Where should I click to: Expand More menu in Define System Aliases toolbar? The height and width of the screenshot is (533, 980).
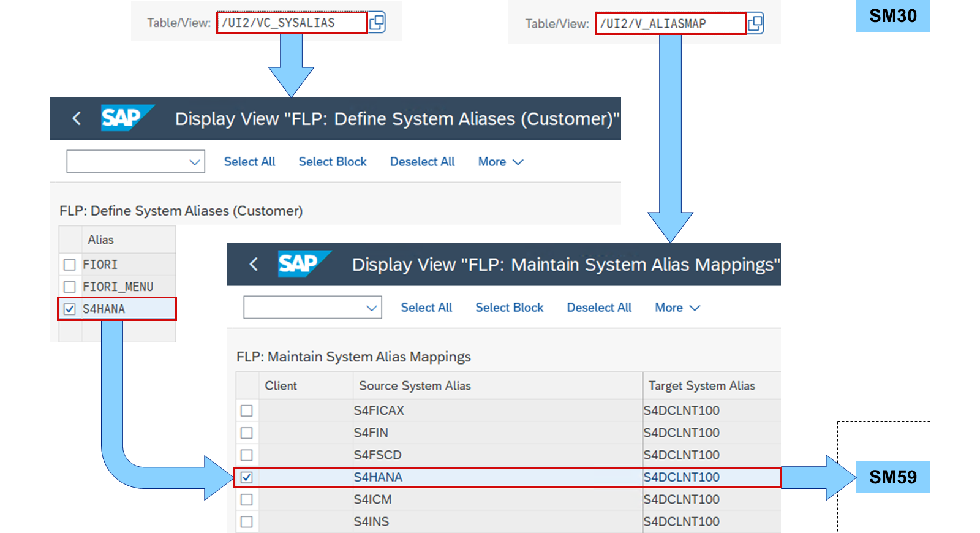pos(500,162)
